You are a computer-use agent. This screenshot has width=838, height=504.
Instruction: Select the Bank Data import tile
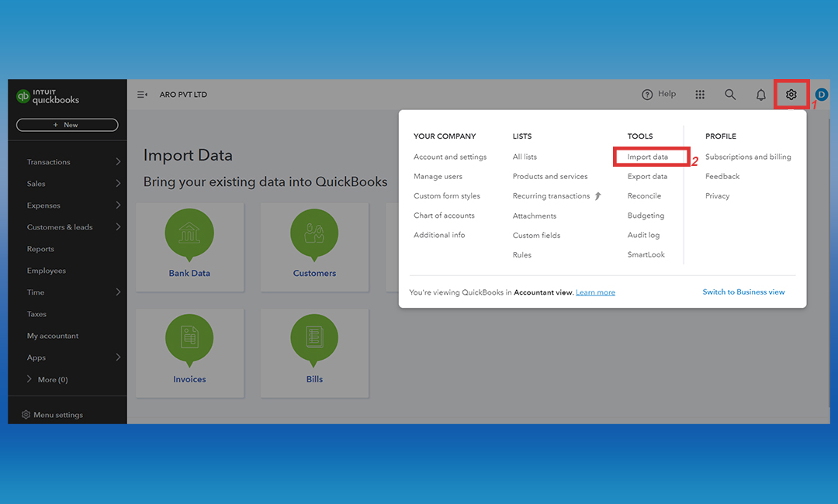pos(189,247)
